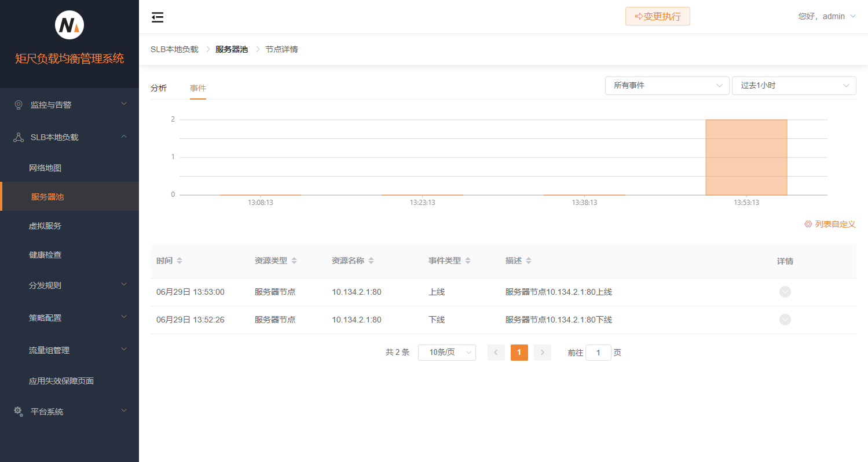The height and width of the screenshot is (462, 868).
Task: Click the page number input field
Action: pos(598,353)
